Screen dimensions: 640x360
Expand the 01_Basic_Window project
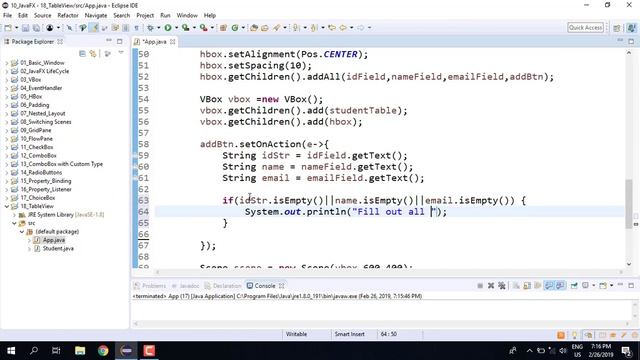[7, 63]
